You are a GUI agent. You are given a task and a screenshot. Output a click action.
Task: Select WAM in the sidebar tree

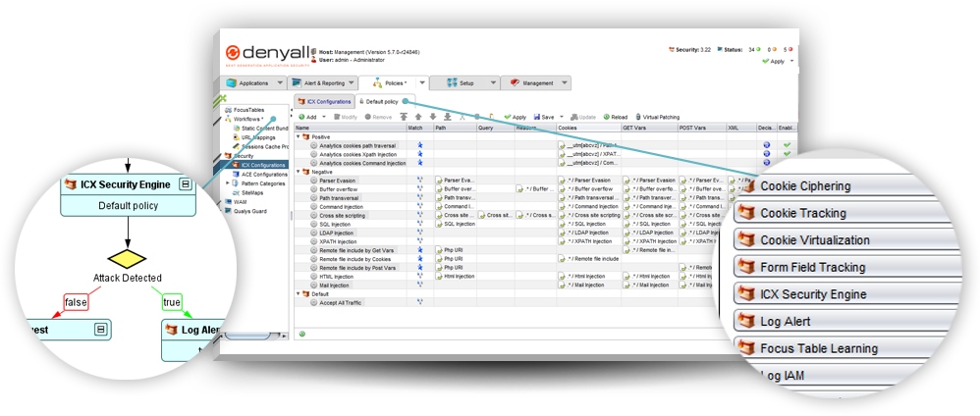pyautogui.click(x=236, y=202)
